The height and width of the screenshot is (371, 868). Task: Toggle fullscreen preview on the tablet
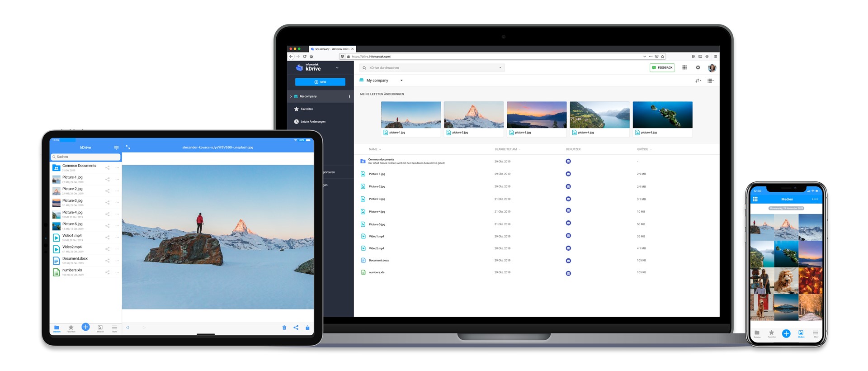128,147
